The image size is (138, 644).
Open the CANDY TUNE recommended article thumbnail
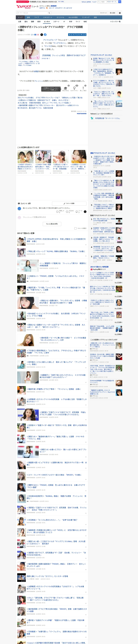(43, 156)
